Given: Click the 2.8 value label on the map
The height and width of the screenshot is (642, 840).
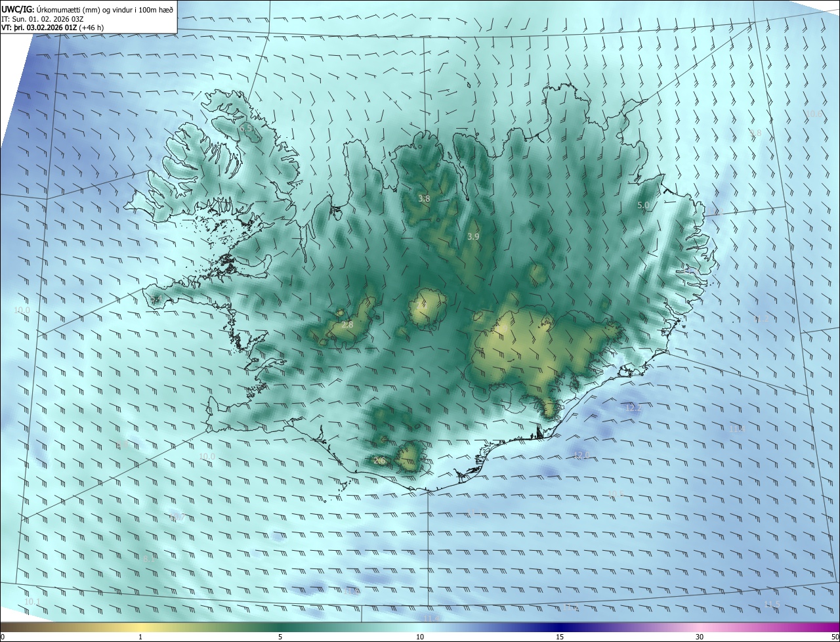Looking at the screenshot, I should tap(347, 324).
